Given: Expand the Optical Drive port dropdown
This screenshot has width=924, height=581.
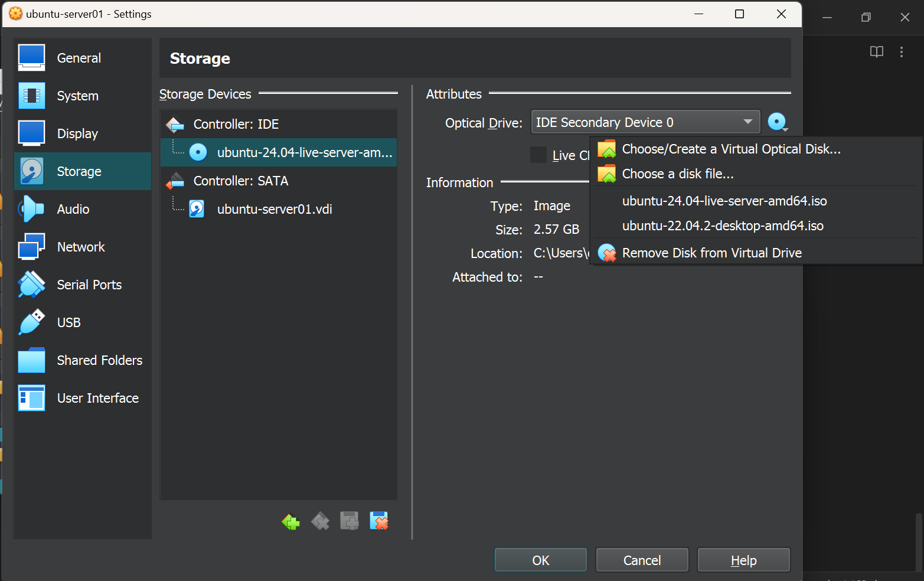Looking at the screenshot, I should tap(645, 122).
